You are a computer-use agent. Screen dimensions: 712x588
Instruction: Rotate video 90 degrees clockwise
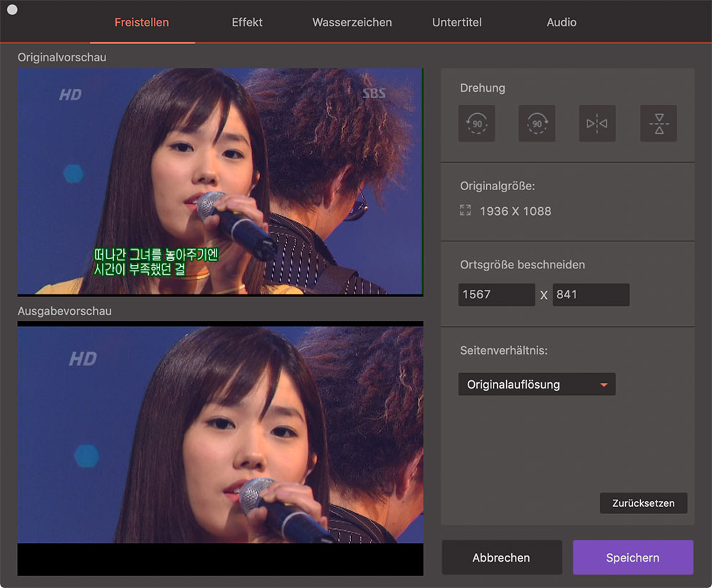[x=537, y=123]
